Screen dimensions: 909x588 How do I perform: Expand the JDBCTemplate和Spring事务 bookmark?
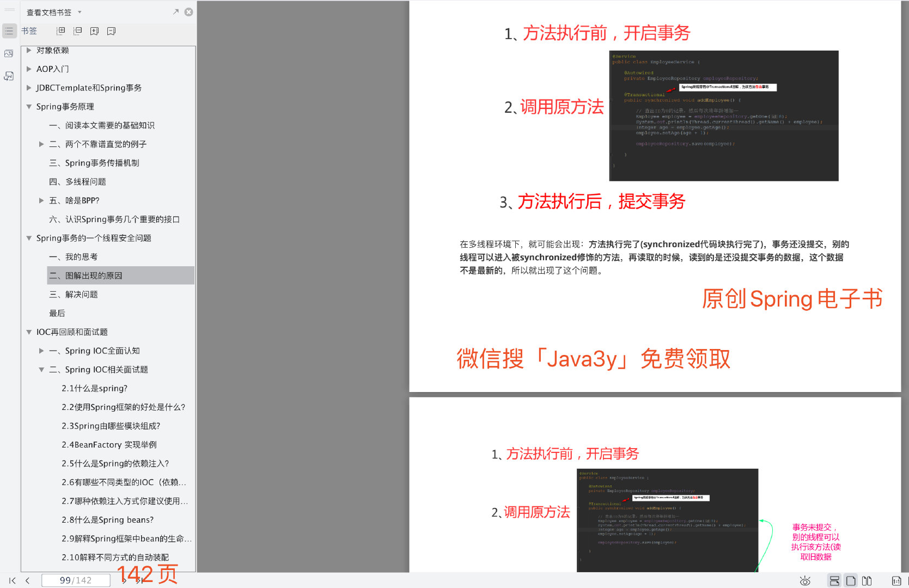click(x=29, y=88)
